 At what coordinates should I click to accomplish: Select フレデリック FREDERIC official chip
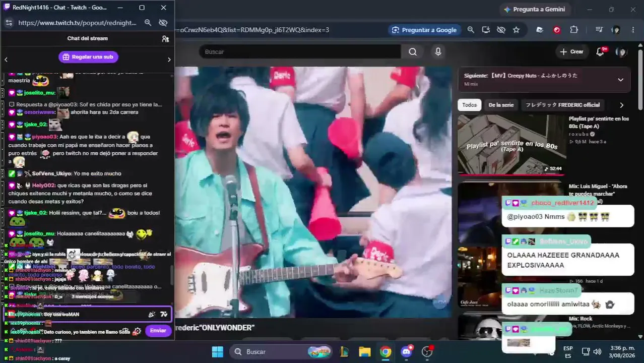(562, 105)
